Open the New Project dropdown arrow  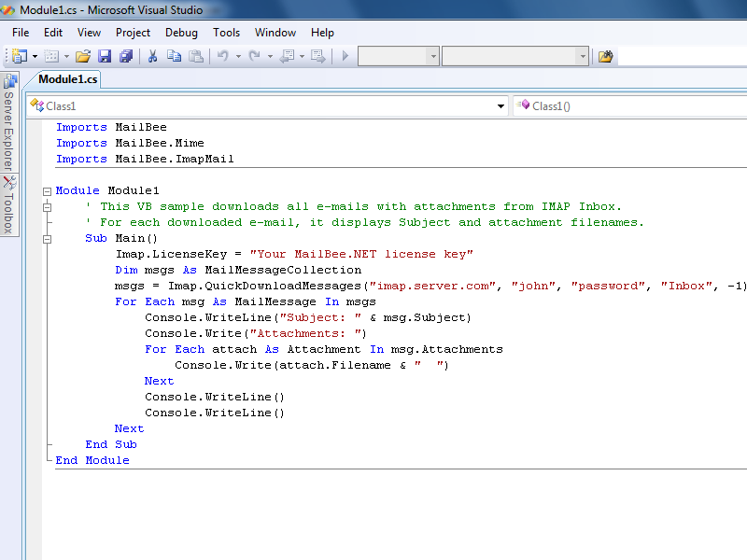click(x=35, y=56)
